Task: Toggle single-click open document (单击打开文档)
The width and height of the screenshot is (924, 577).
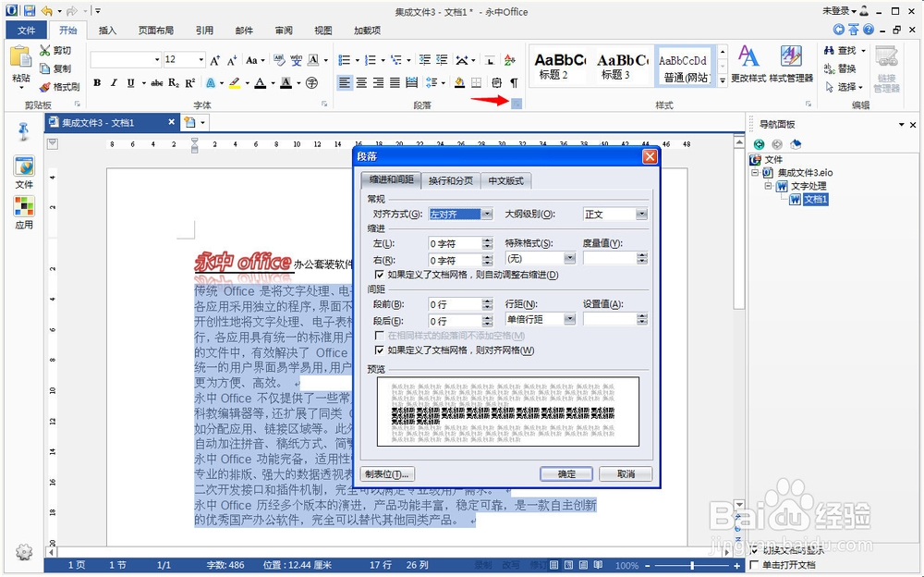Action: [755, 565]
